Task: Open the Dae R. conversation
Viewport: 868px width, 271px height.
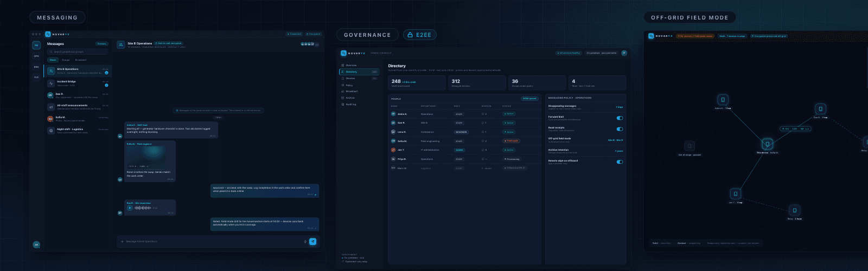Action: 78,95
